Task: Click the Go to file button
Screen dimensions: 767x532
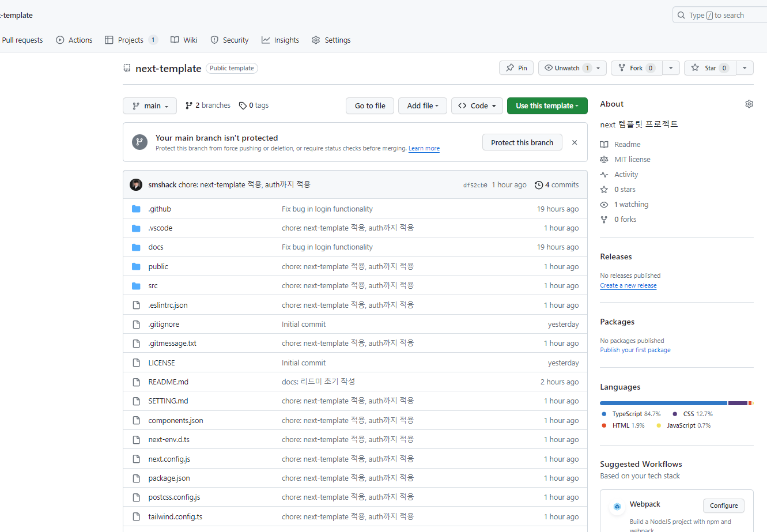Action: [370, 105]
